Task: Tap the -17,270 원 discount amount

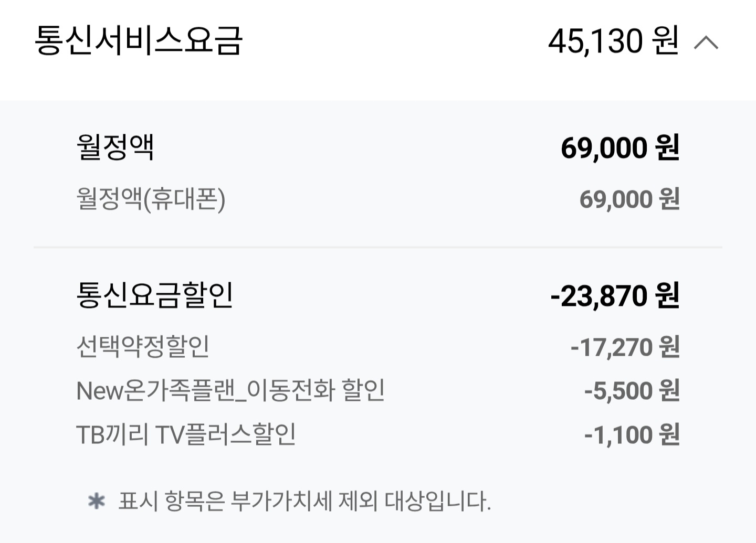Action: coord(625,347)
